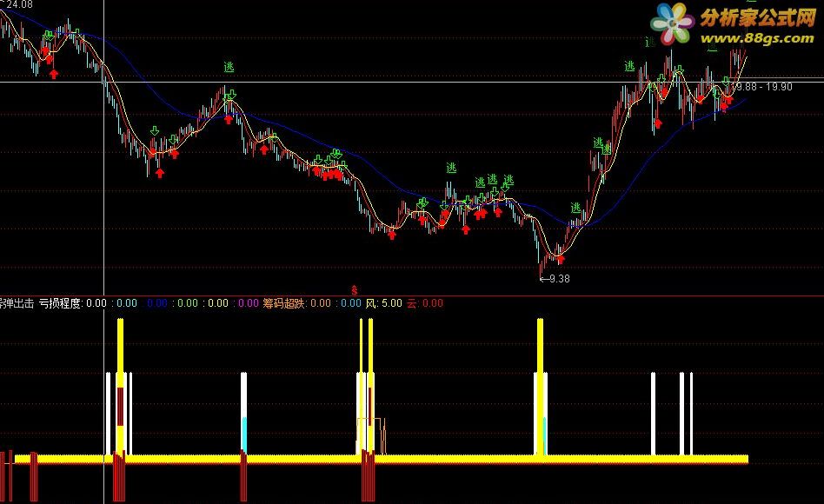Click the purple 0.00 indicator value
Screen dimensions: 824x504
tap(249, 303)
